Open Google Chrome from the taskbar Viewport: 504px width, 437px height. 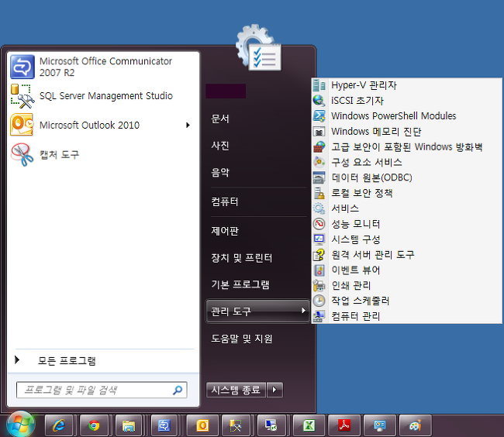[95, 425]
